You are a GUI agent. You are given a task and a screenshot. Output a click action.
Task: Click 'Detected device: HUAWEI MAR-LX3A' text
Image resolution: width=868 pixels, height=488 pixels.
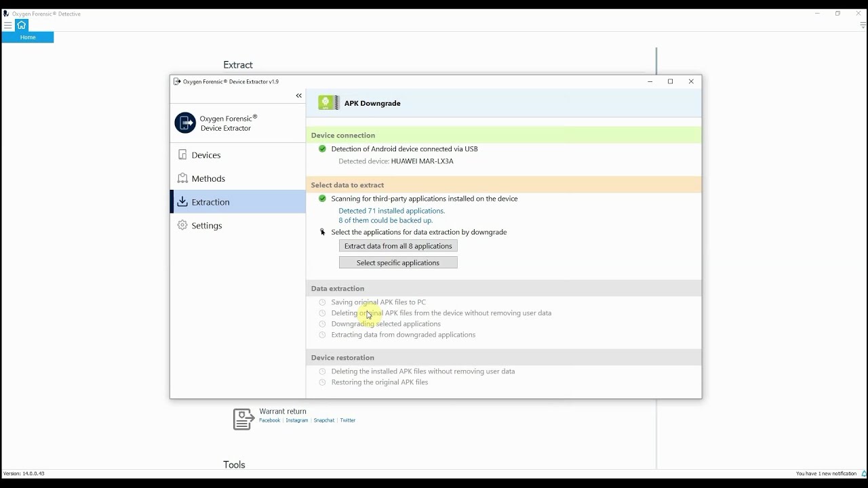point(396,161)
